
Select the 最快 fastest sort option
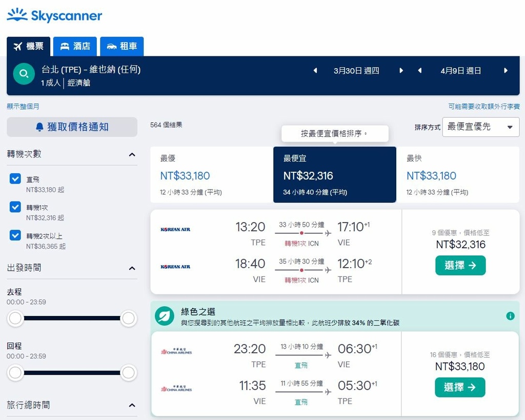pos(457,175)
